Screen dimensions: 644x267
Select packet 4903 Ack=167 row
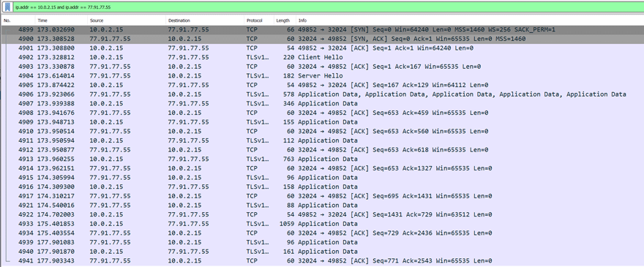click(x=322, y=67)
